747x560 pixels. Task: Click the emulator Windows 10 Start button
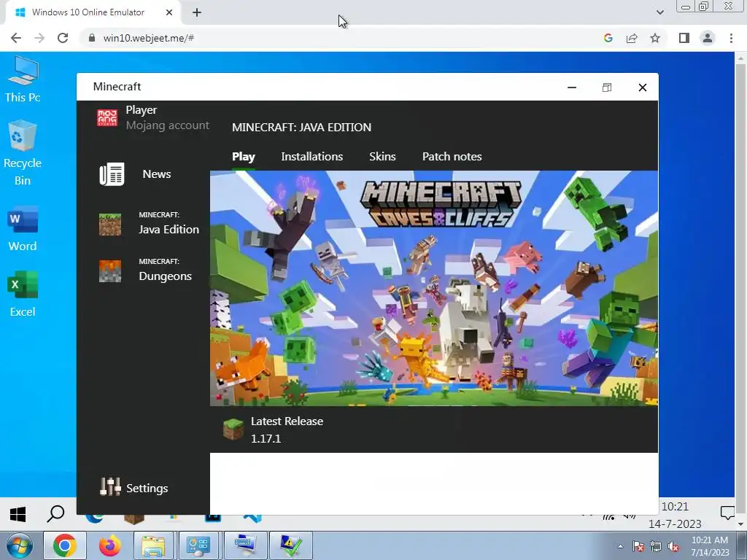[18, 514]
